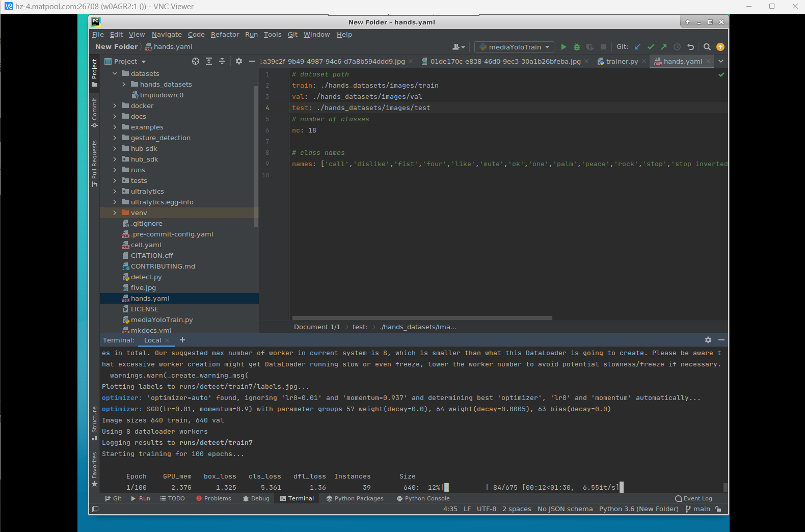This screenshot has height=532, width=805.
Task: Click the inspection green checkmark in editor
Action: click(721, 74)
